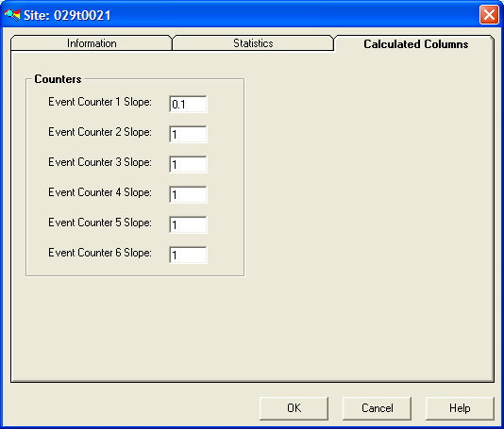Viewport: 504px width, 429px height.
Task: Select the Calculated Columns tab
Action: [415, 44]
